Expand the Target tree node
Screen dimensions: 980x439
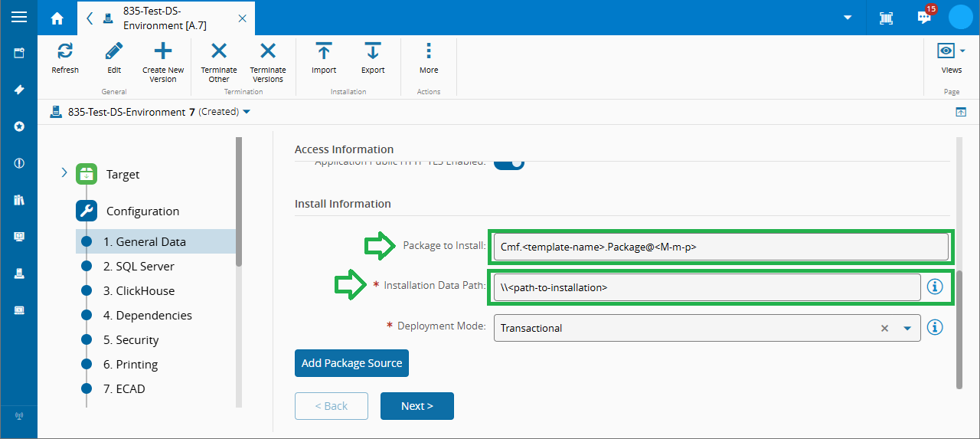tap(64, 173)
